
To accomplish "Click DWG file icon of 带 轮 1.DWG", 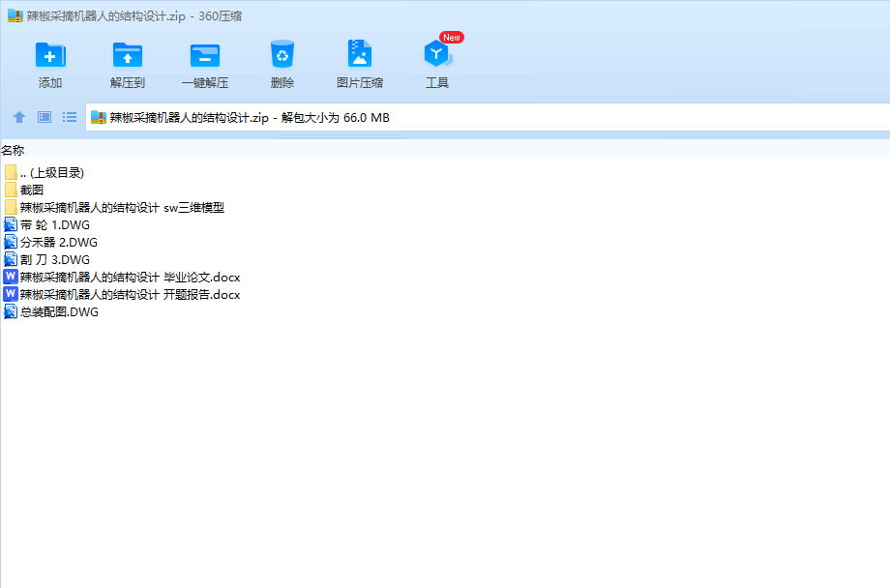I will tap(11, 224).
